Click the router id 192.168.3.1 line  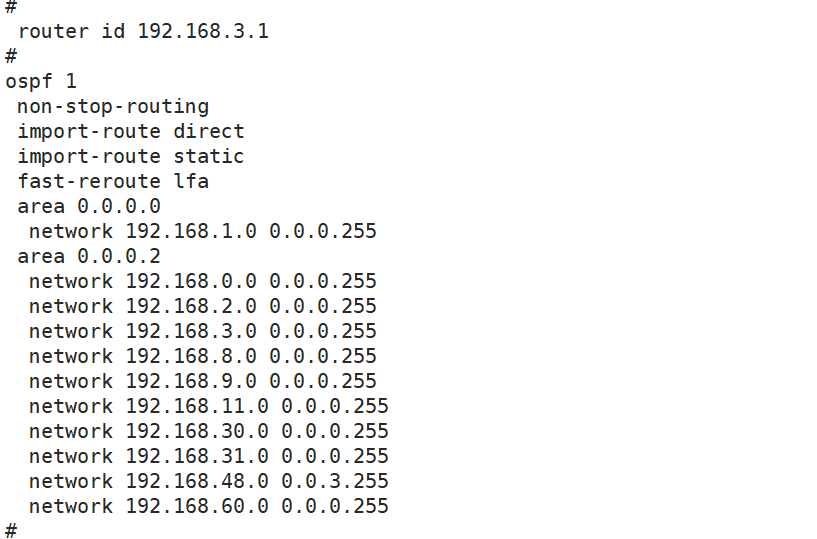click(143, 31)
